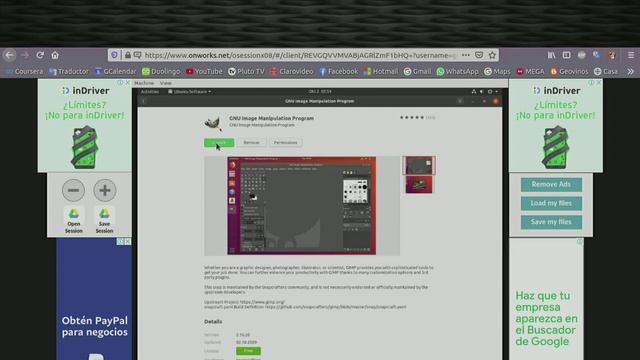Open the Hotmail bookmark
This screenshot has width=640, height=360.
pyautogui.click(x=380, y=71)
